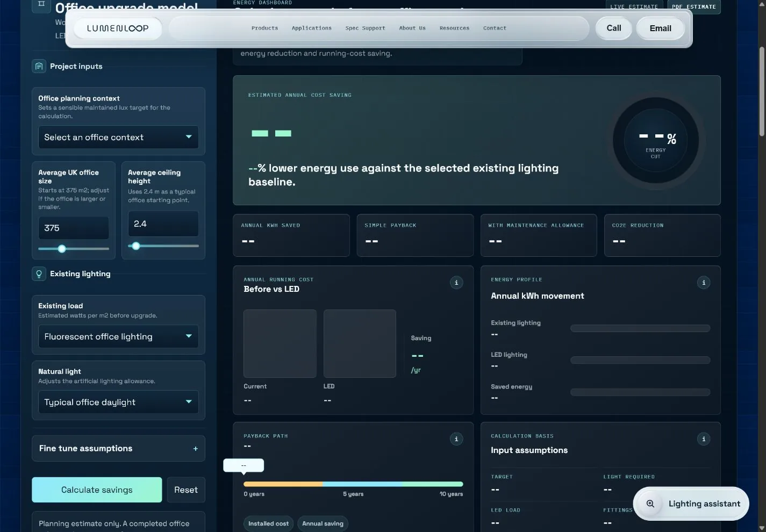Open About Us menu item
766x532 pixels.
(x=412, y=28)
